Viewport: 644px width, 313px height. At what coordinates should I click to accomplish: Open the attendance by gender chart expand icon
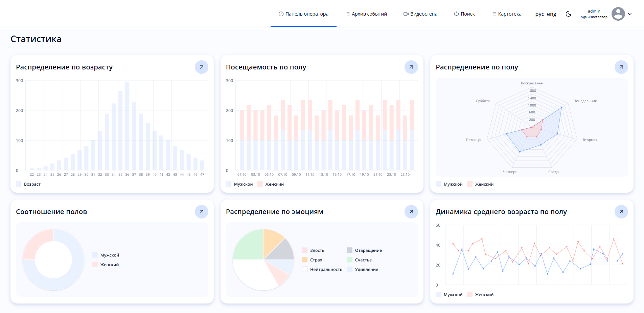411,67
